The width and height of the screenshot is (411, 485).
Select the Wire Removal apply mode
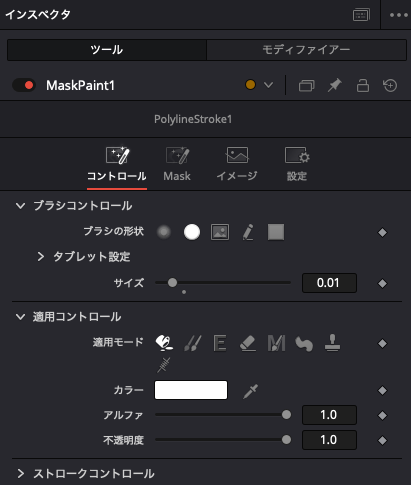pyautogui.click(x=164, y=365)
